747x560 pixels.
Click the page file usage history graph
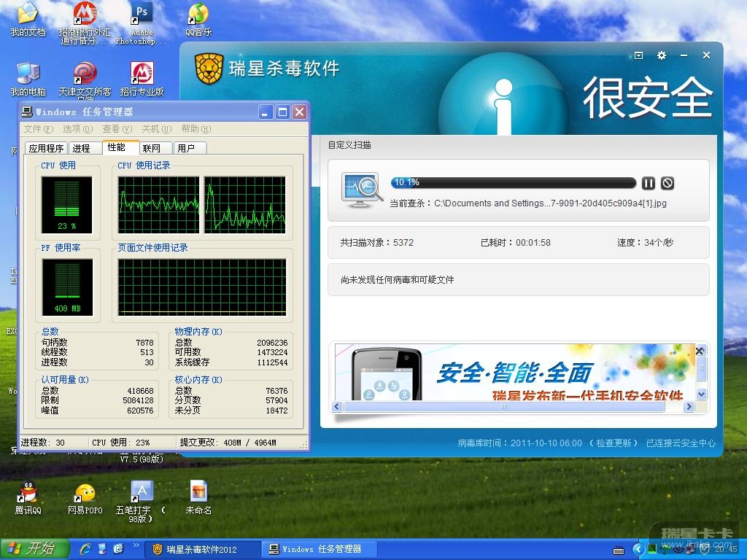click(202, 287)
